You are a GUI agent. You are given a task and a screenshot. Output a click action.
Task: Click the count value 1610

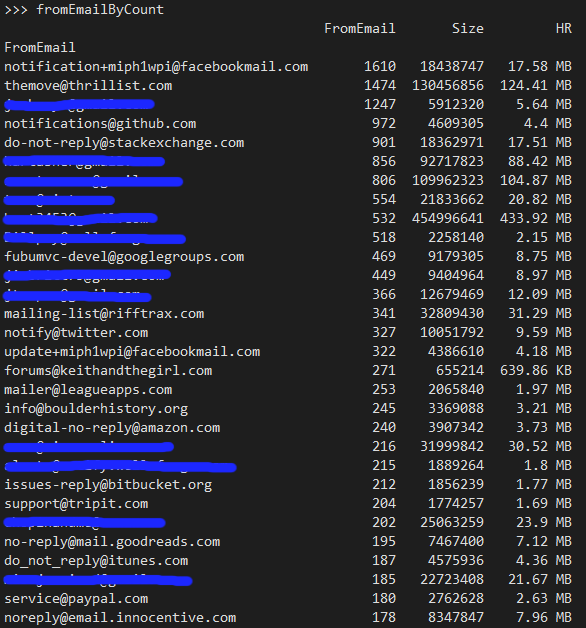tap(380, 66)
